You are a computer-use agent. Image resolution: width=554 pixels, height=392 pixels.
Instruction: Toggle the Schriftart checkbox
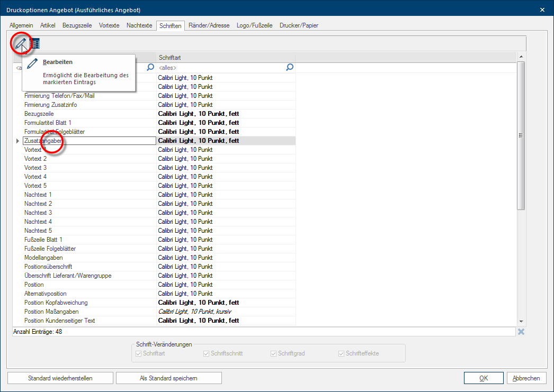(x=139, y=353)
